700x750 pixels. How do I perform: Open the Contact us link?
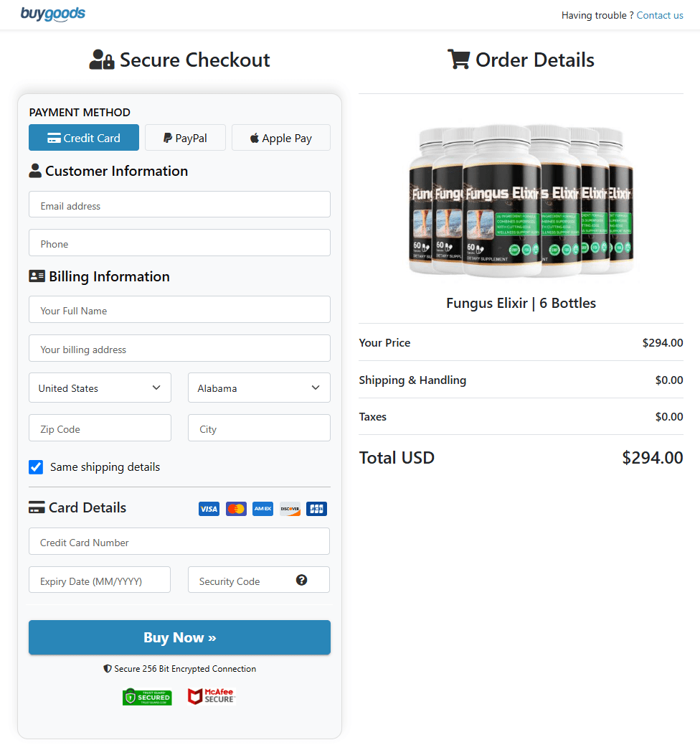pyautogui.click(x=660, y=15)
